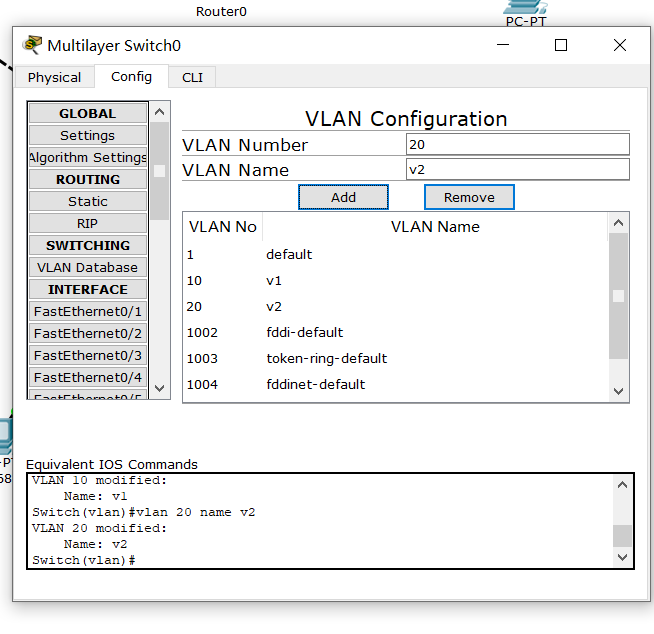Image resolution: width=654 pixels, height=634 pixels.
Task: Click VLAN table scroll-down arrow
Action: tap(619, 391)
